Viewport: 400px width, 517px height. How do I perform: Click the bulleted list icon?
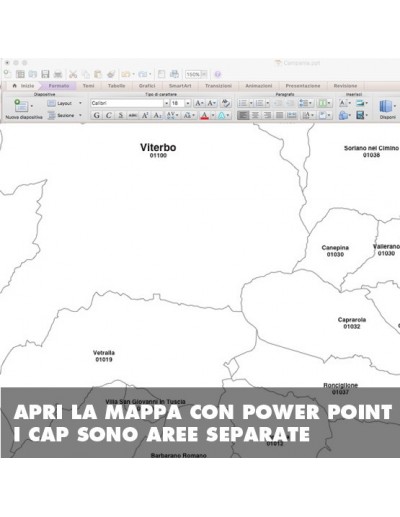pos(243,103)
